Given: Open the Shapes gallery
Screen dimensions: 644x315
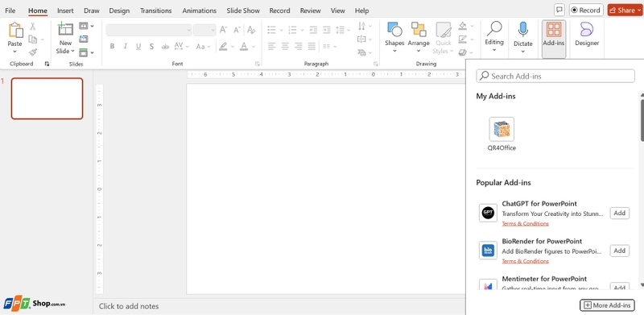Looking at the screenshot, I should tap(394, 30).
